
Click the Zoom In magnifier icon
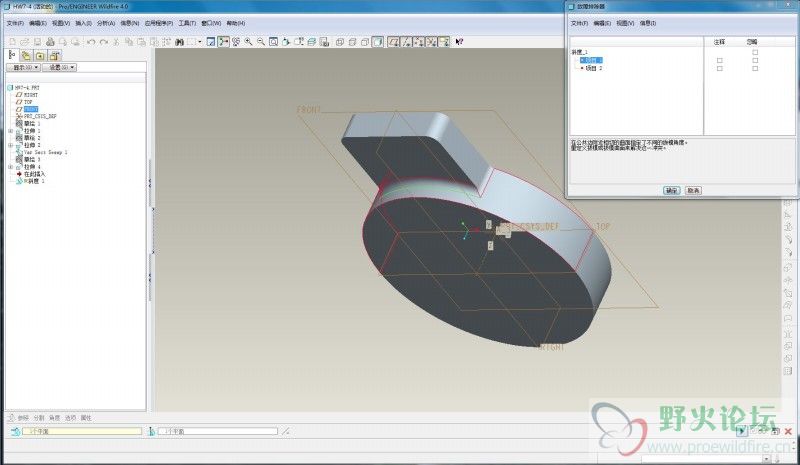pos(248,42)
